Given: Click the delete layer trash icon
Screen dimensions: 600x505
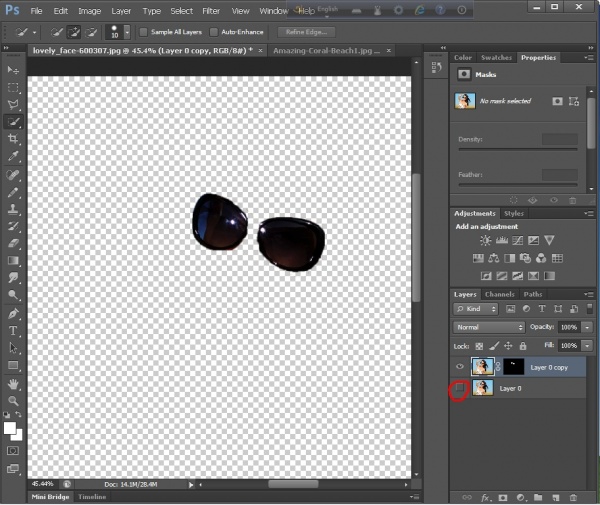Looking at the screenshot, I should (x=573, y=496).
